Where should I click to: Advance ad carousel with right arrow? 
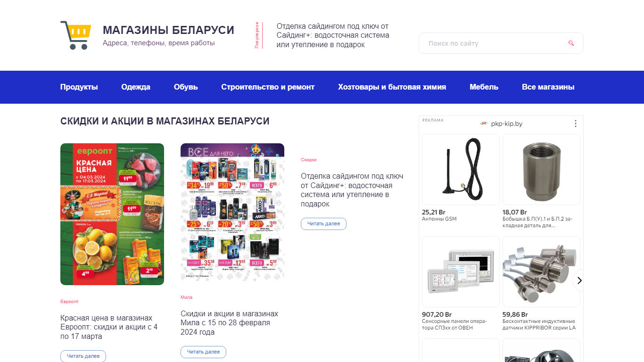point(579,280)
